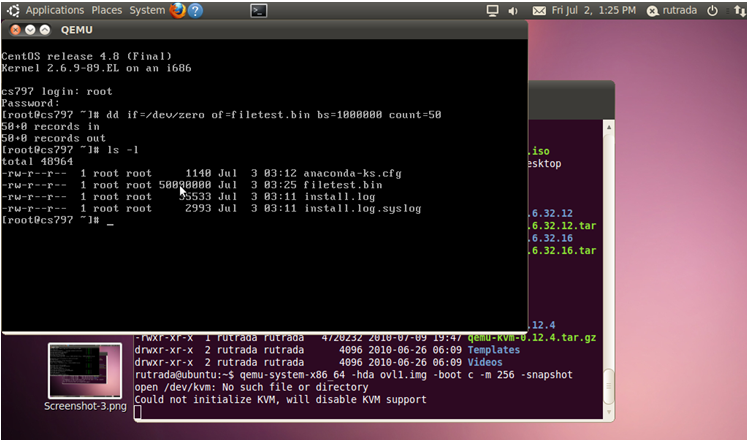Click the terminal cursor block at prompt

tap(138, 412)
